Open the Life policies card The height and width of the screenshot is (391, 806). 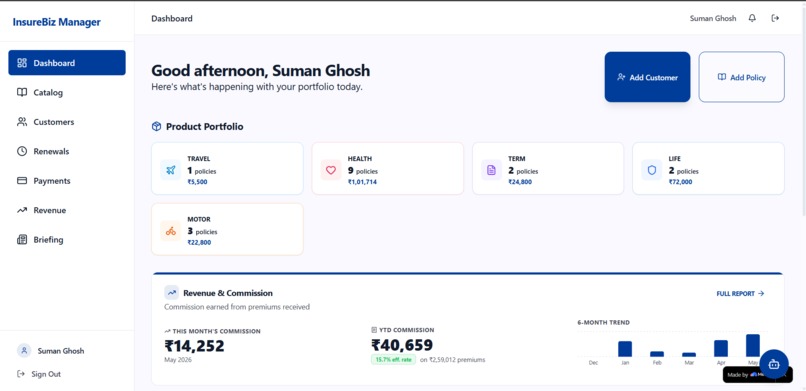(708, 169)
